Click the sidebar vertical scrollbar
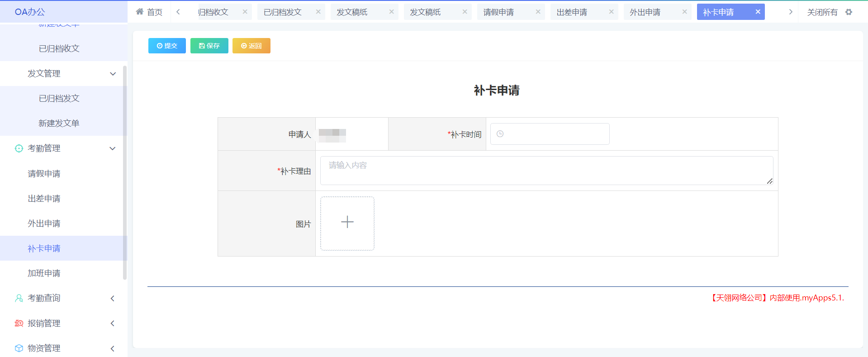The width and height of the screenshot is (868, 357). (x=125, y=172)
